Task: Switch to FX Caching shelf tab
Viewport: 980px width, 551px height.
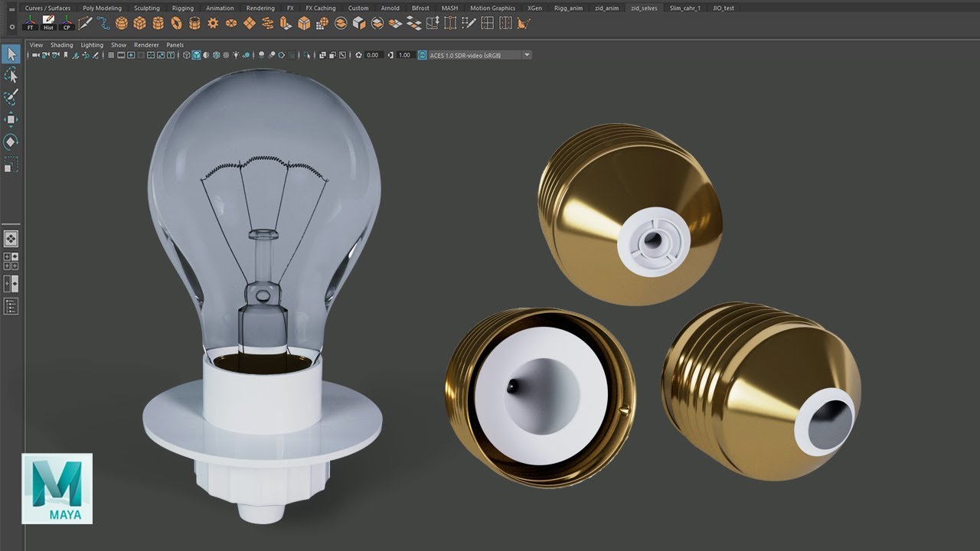Action: (321, 8)
